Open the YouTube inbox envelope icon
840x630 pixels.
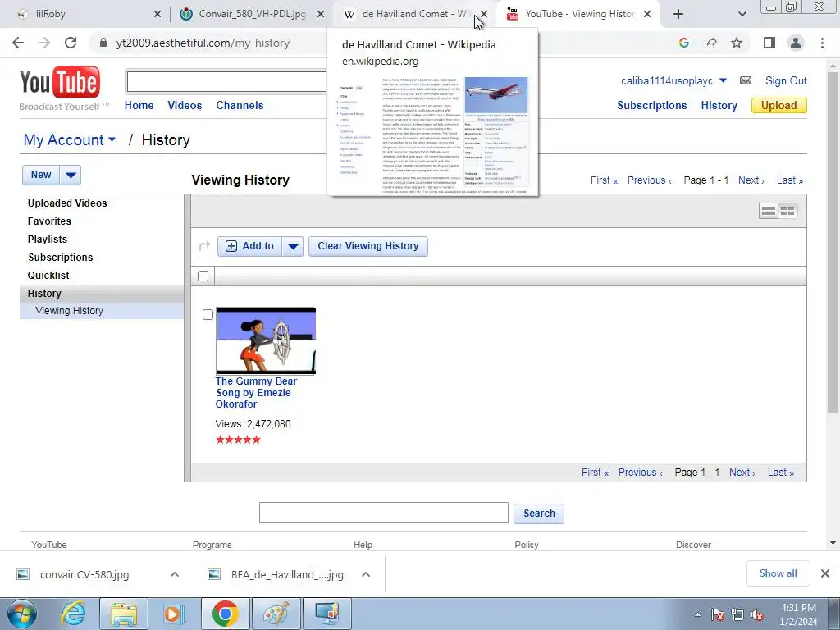click(745, 80)
